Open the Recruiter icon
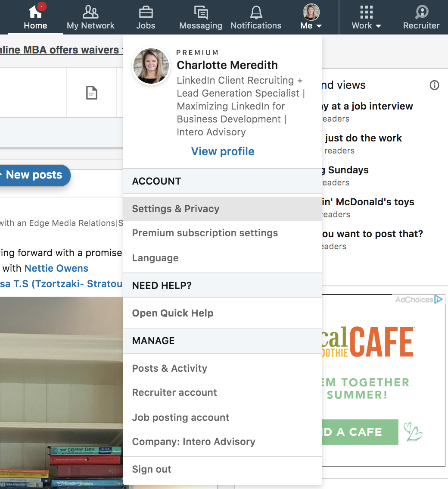Screen dimensions: 448x489 click(422, 12)
